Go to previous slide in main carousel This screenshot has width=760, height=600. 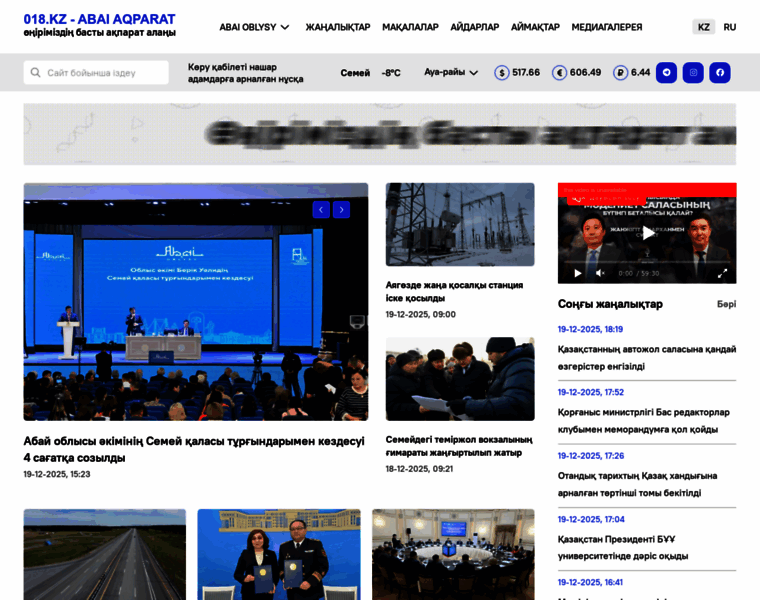point(321,209)
